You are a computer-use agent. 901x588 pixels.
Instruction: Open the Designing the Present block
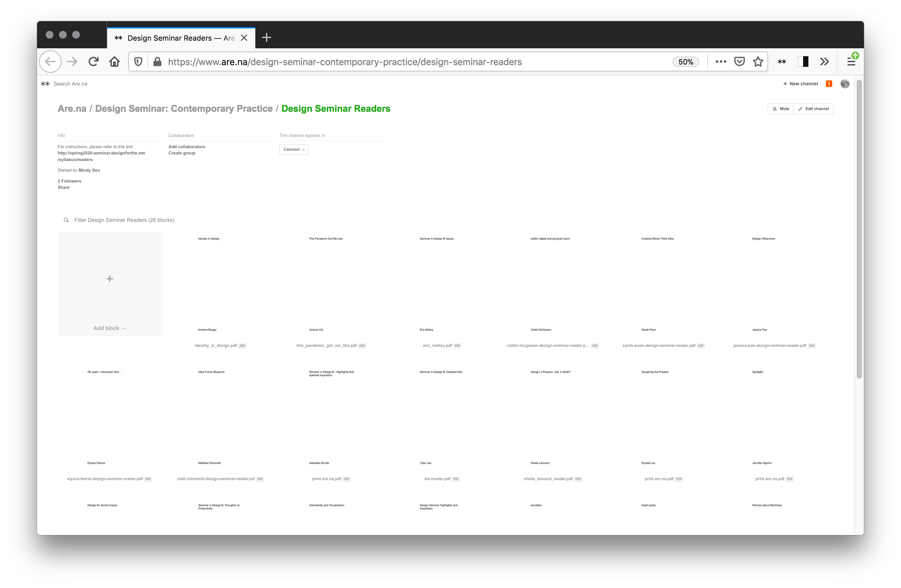click(x=664, y=418)
